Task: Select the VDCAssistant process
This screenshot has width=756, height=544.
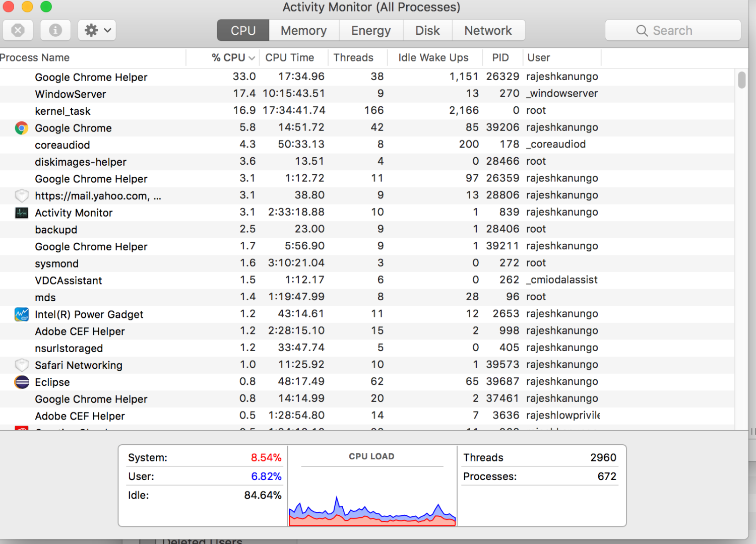Action: pos(367,281)
